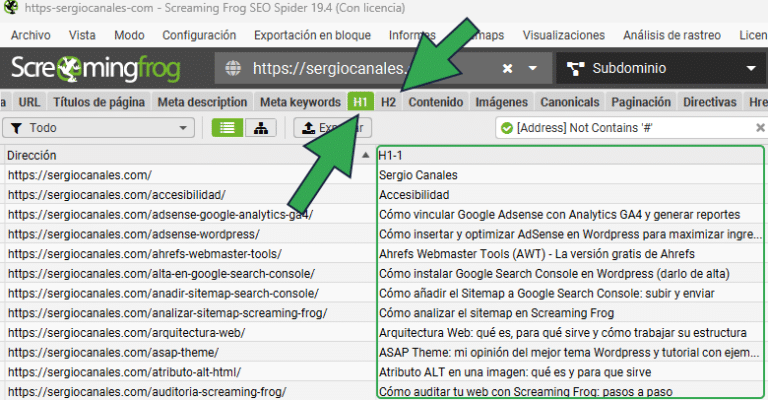
Task: Click the Exportar button
Action: 333,128
